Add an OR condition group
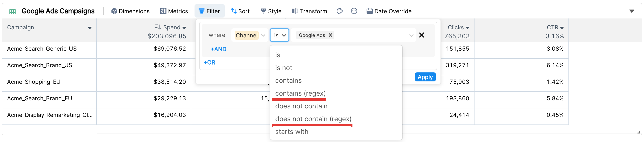 tap(209, 63)
